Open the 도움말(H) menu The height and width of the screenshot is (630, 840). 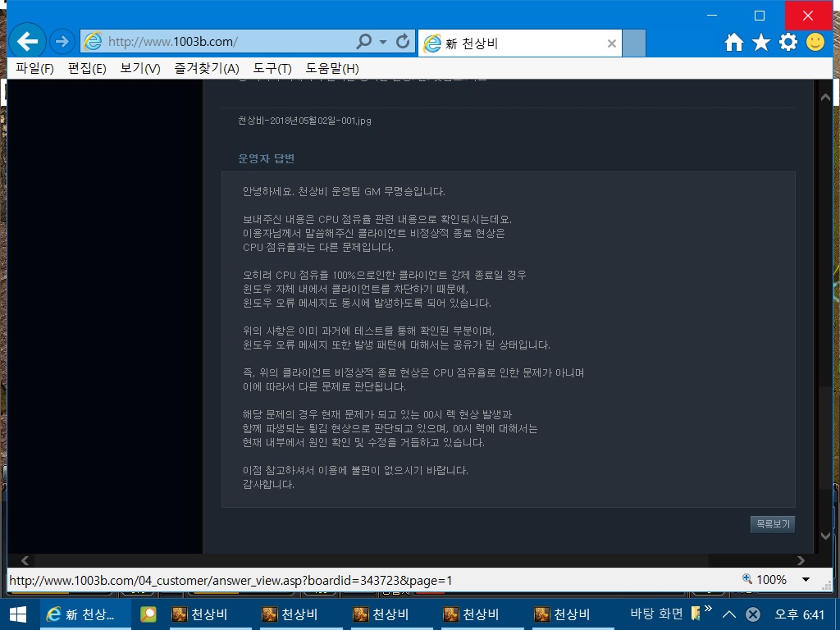tap(332, 69)
